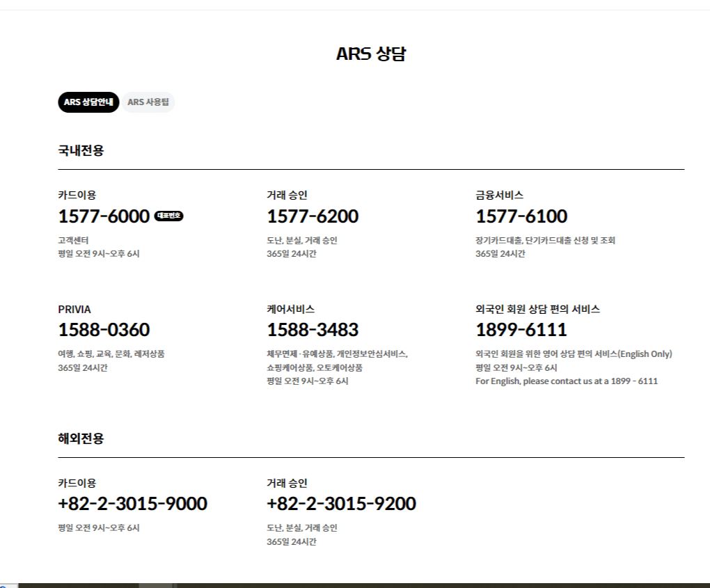
Task: Click the 대표번호 badge next to 1577-6000
Action: (x=169, y=216)
